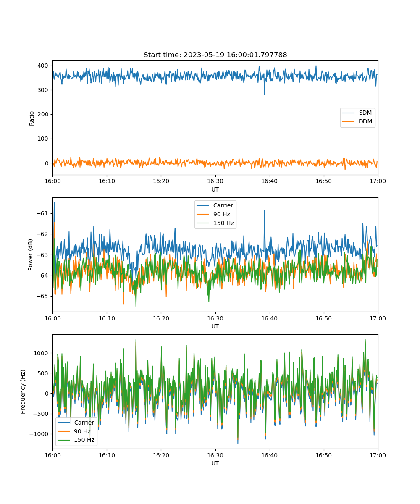
Task: Click the 16:00 tick under the Power plot
Action: point(52,318)
